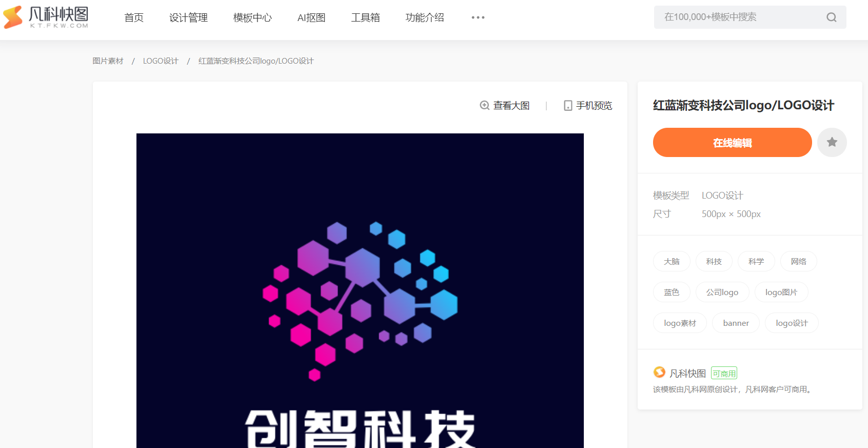Select the 网络 tag
Viewport: 868px width, 448px height.
(798, 262)
